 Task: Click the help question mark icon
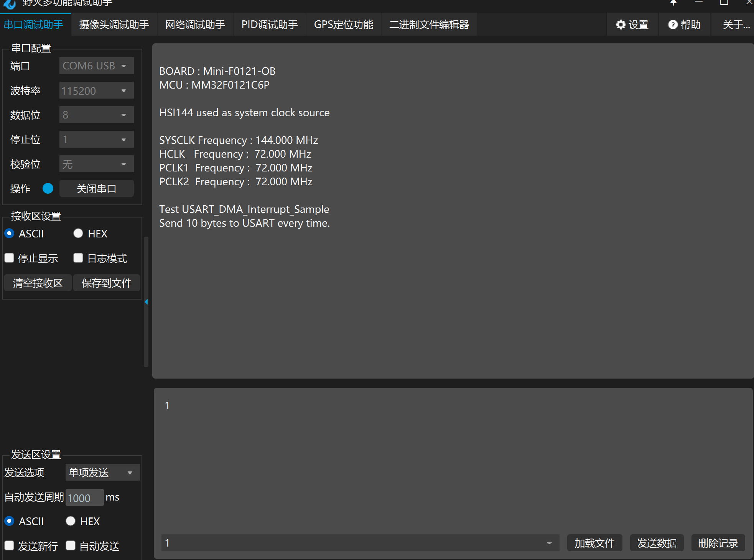coord(673,25)
